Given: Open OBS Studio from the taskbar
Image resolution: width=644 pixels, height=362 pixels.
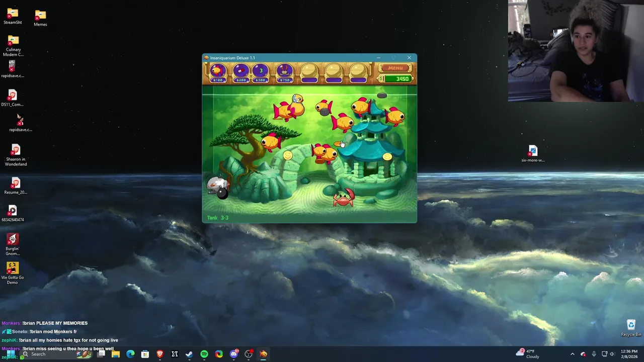Looking at the screenshot, I should 249,354.
